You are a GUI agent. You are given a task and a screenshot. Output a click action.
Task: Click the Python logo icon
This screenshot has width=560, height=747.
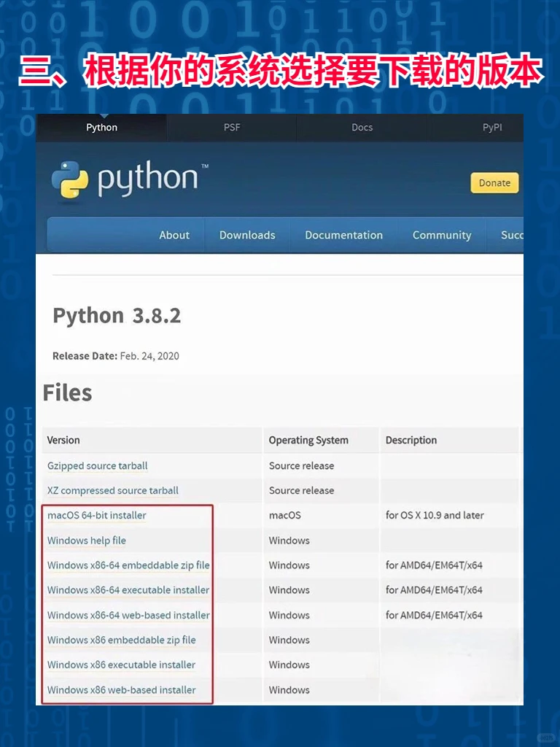point(69,180)
